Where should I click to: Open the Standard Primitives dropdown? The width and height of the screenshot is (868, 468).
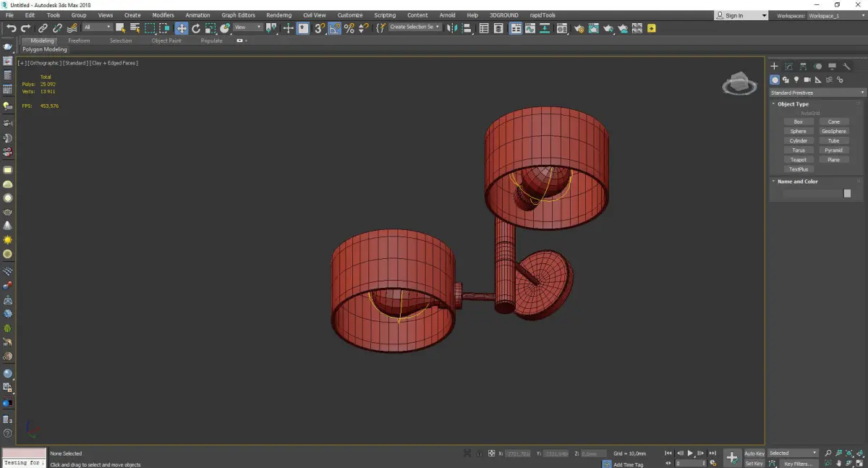pos(817,93)
